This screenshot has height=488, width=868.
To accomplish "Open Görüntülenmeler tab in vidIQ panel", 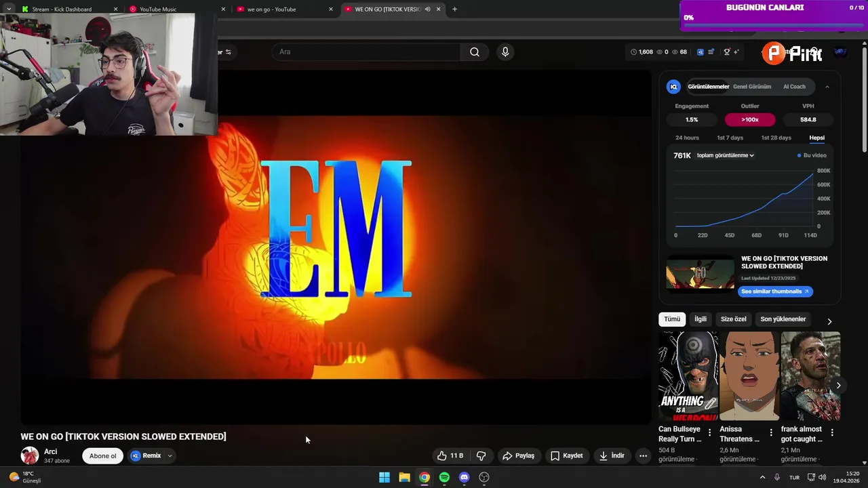I will [709, 87].
